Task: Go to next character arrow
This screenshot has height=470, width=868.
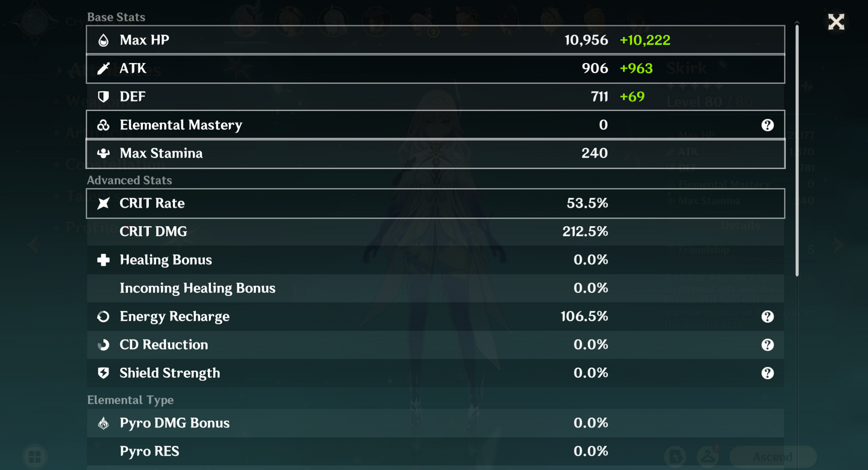Action: 839,245
